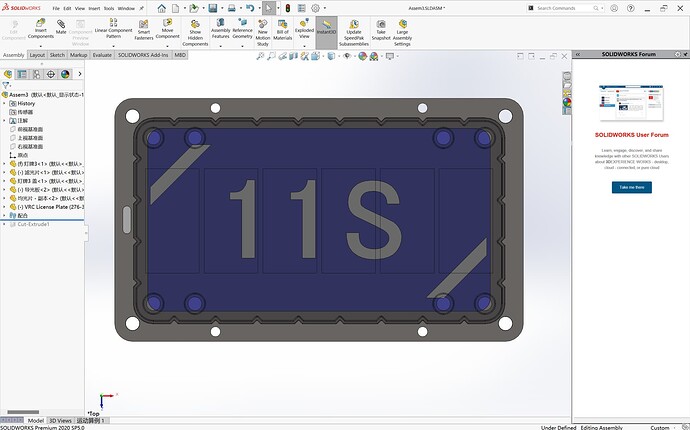Image resolution: width=690 pixels, height=430 pixels.
Task: Open Bill of Materials tool
Action: (283, 30)
